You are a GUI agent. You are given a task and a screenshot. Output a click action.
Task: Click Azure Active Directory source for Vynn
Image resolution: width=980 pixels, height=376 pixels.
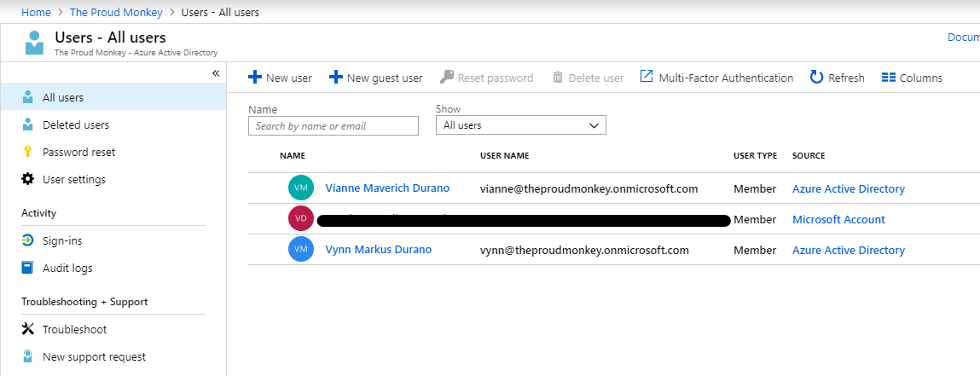coord(848,250)
